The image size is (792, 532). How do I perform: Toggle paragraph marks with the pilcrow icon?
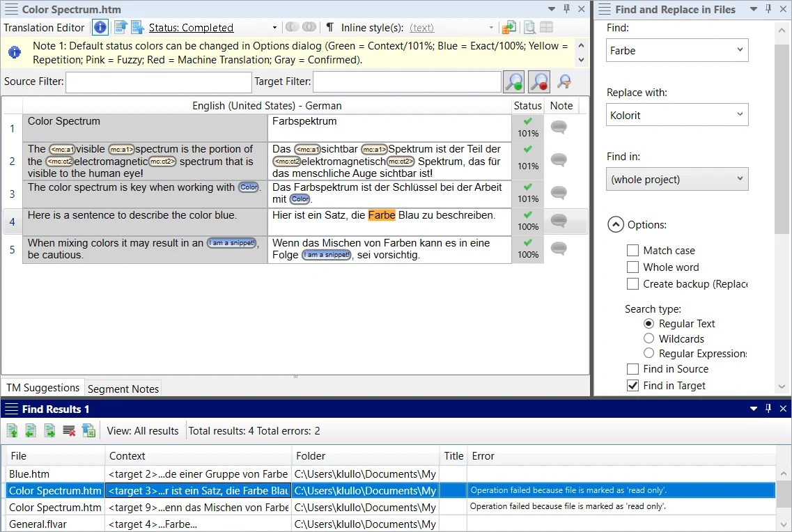tap(329, 27)
